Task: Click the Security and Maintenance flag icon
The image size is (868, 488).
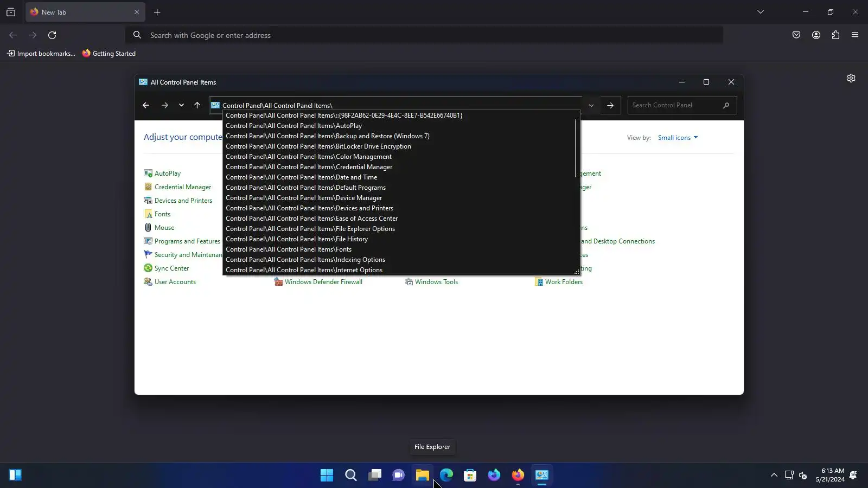Action: pyautogui.click(x=148, y=255)
